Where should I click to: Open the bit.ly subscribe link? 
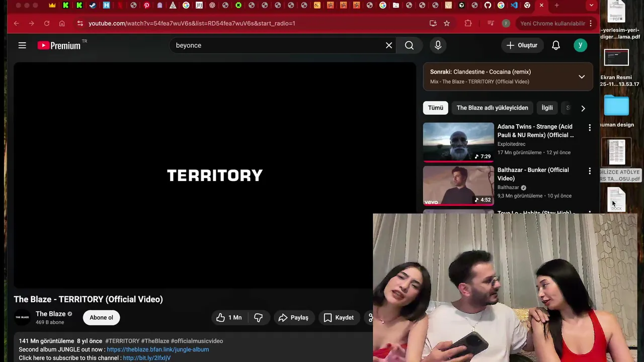tap(146, 358)
